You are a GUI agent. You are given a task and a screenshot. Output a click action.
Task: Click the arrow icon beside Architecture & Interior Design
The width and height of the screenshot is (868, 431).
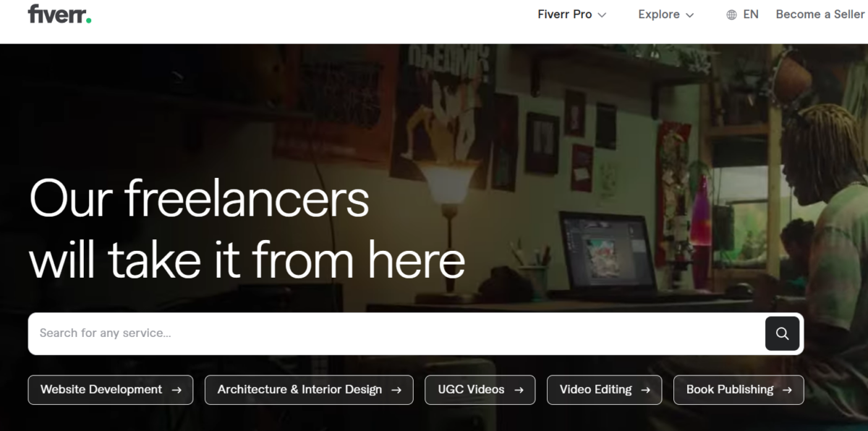pyautogui.click(x=396, y=390)
